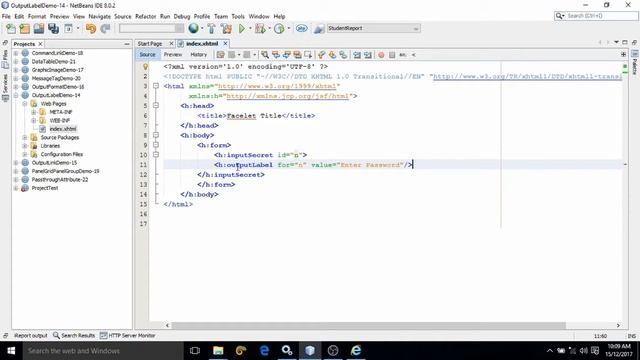Screen dimensions: 640x360
Task: Open the Tools menu
Action: [238, 16]
